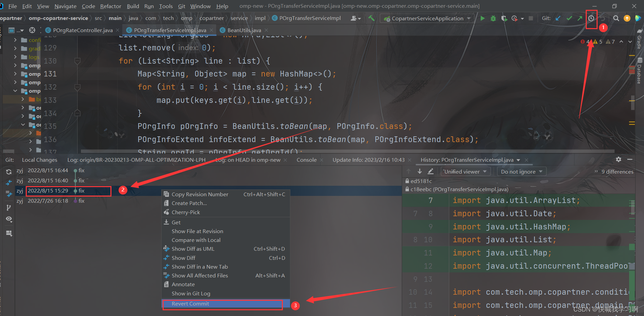Viewport: 644px width, 316px height.
Task: Select Create Patch... in context menu
Action: 226,203
